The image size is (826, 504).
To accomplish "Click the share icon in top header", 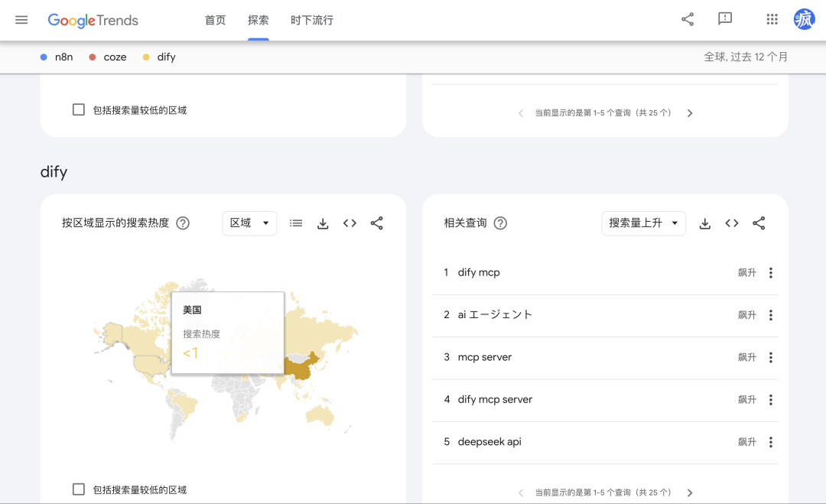I will click(688, 20).
